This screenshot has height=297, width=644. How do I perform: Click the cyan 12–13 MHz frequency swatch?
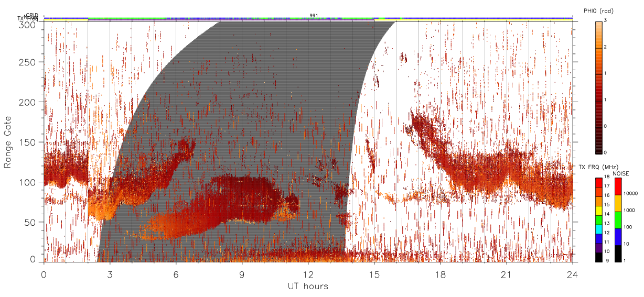[x=599, y=229]
